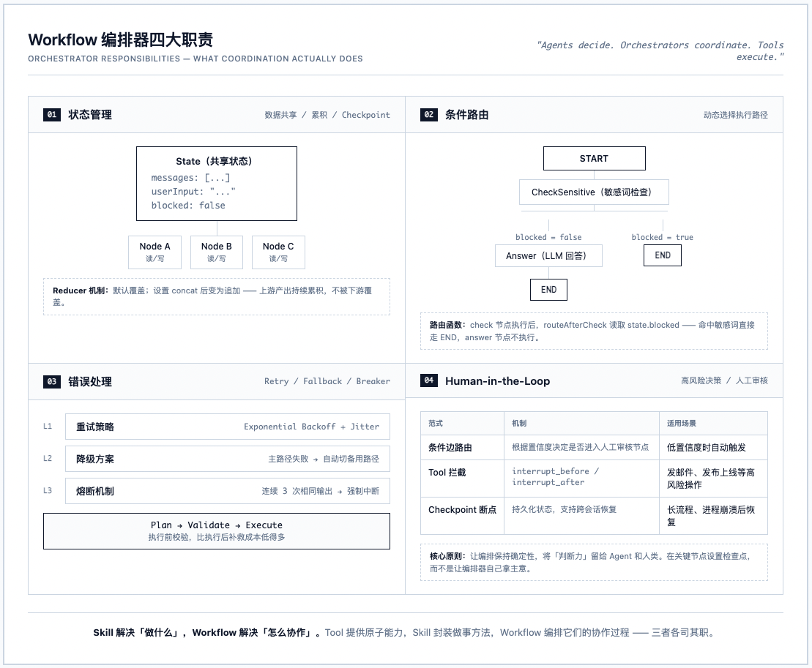Click the userInput line in State box
The width and height of the screenshot is (812, 668).
(x=193, y=192)
